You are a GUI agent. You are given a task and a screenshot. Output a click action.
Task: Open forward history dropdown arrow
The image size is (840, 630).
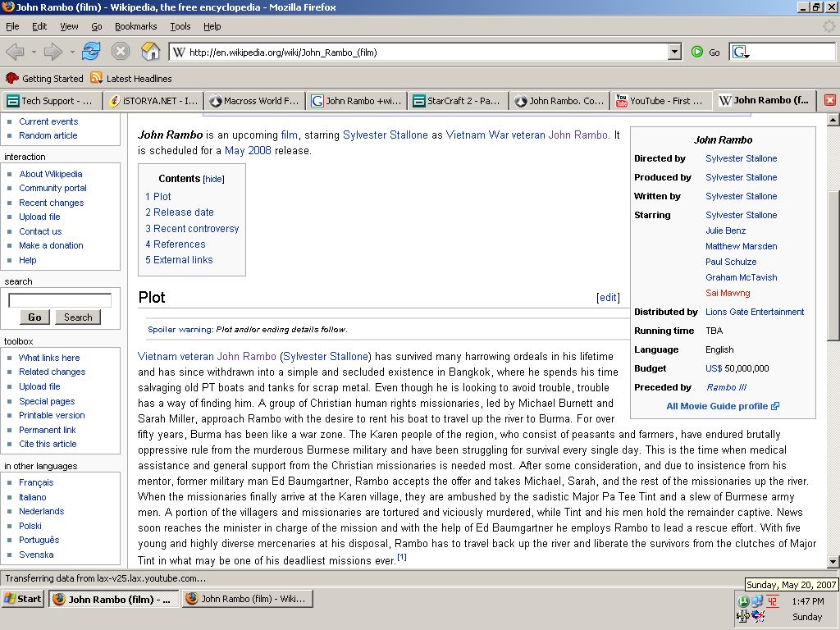click(x=72, y=52)
